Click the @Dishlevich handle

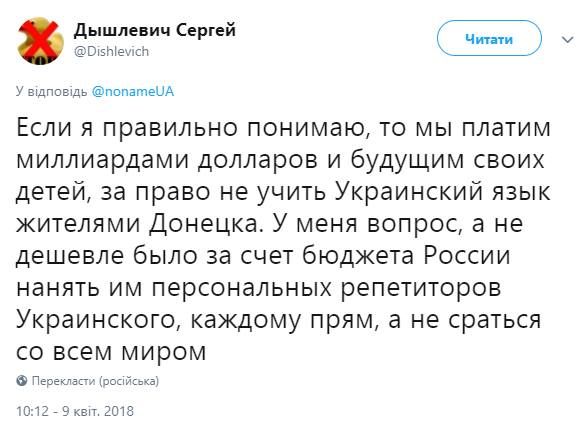[x=111, y=51]
